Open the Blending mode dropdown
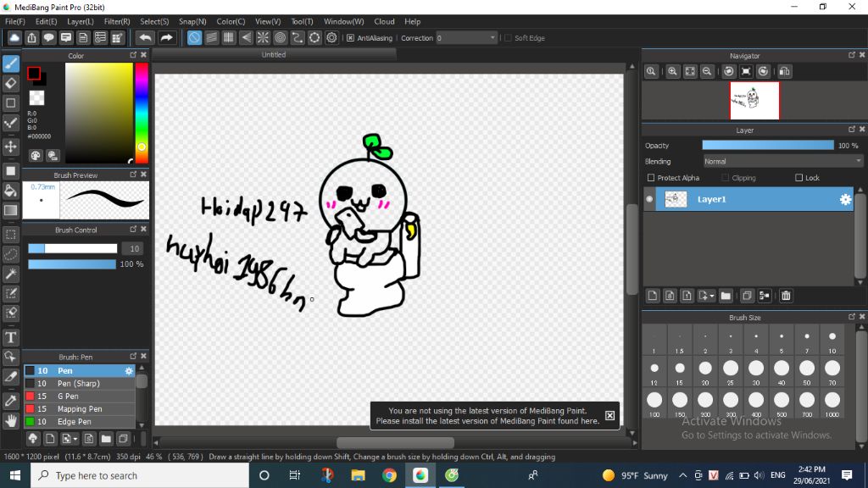 782,162
